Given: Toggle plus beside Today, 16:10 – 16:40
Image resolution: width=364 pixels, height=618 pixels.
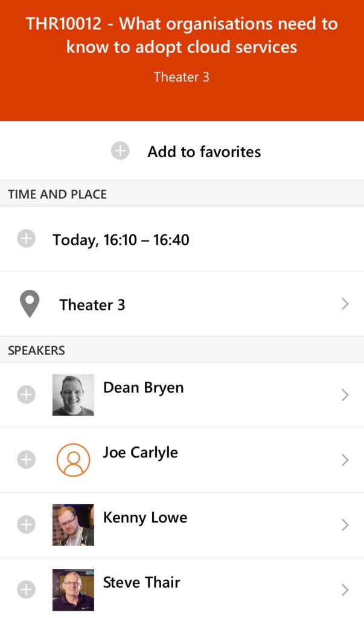Looking at the screenshot, I should 26,239.
